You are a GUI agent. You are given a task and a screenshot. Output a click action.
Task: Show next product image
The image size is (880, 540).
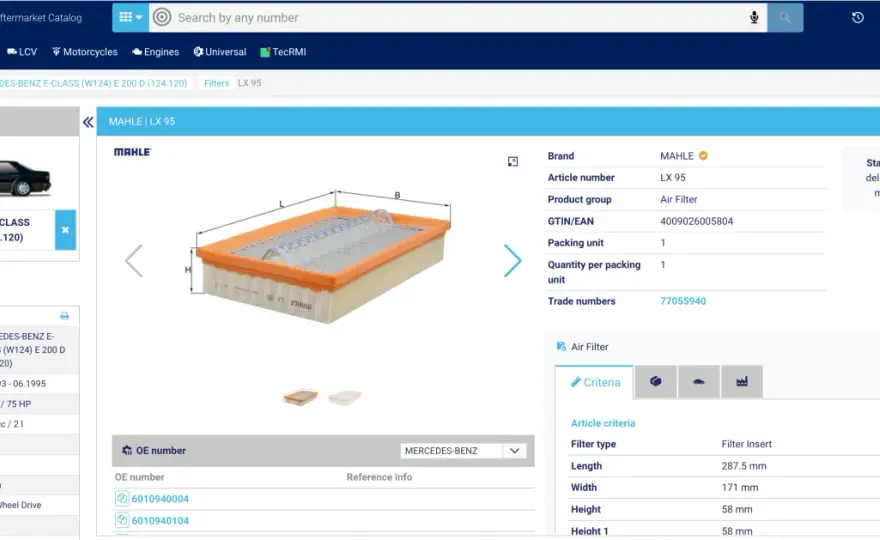click(x=512, y=260)
